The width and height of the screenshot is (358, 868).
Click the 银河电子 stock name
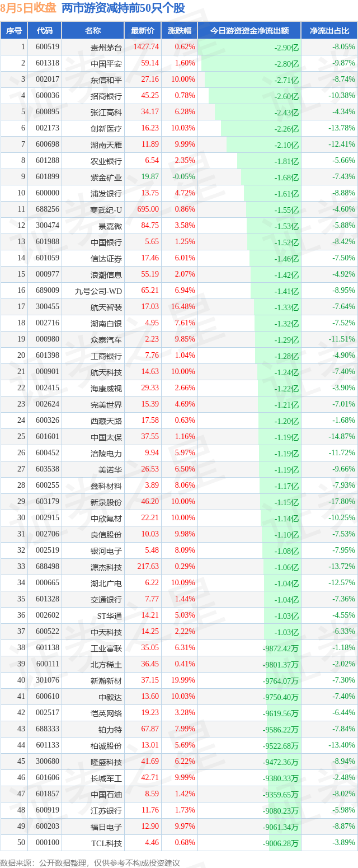pos(106,550)
